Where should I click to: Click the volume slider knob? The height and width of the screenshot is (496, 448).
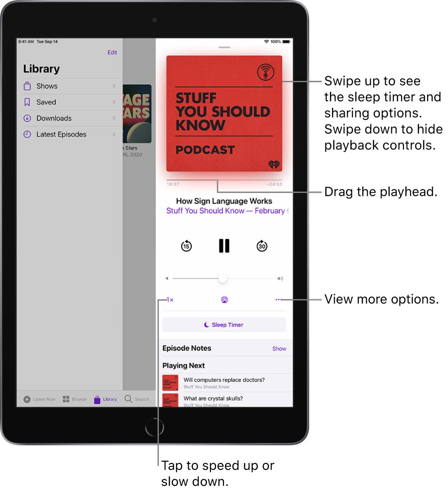pos(223,278)
